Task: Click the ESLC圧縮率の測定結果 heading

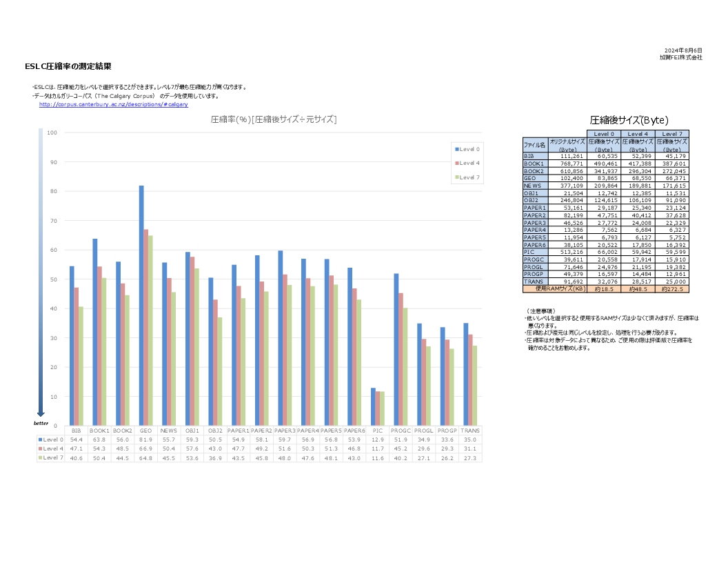Action: [68, 66]
